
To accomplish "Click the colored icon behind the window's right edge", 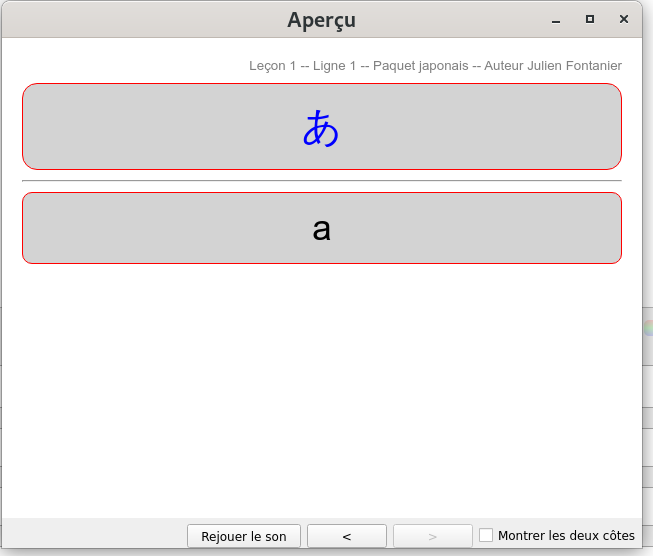I will coord(648,327).
